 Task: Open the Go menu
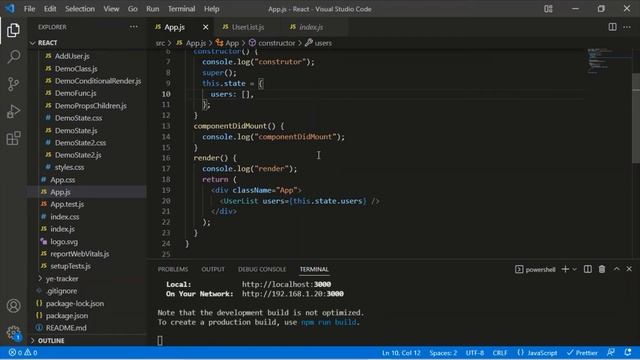click(133, 9)
